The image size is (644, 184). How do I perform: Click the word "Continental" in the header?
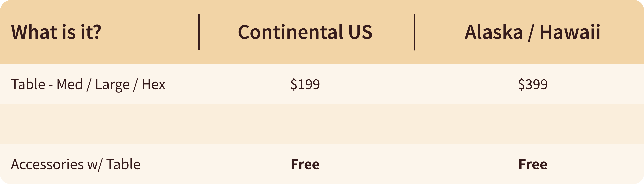pos(290,32)
